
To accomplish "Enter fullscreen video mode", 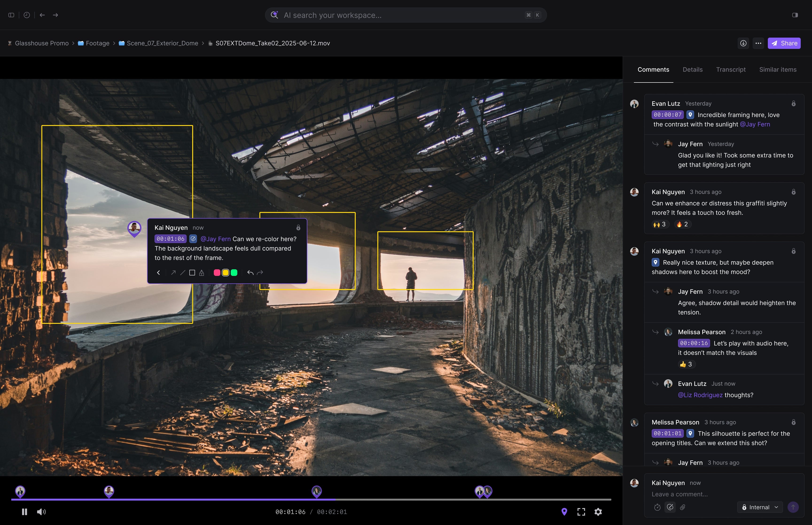I will click(581, 512).
